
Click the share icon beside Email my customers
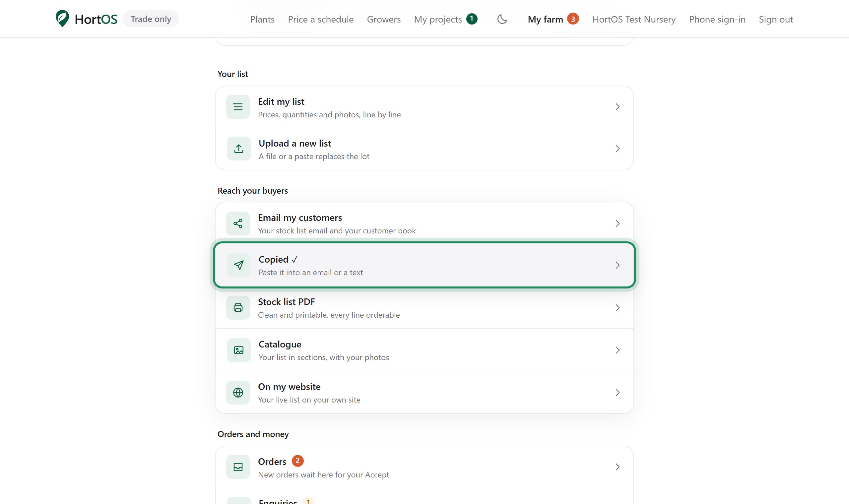(x=238, y=223)
